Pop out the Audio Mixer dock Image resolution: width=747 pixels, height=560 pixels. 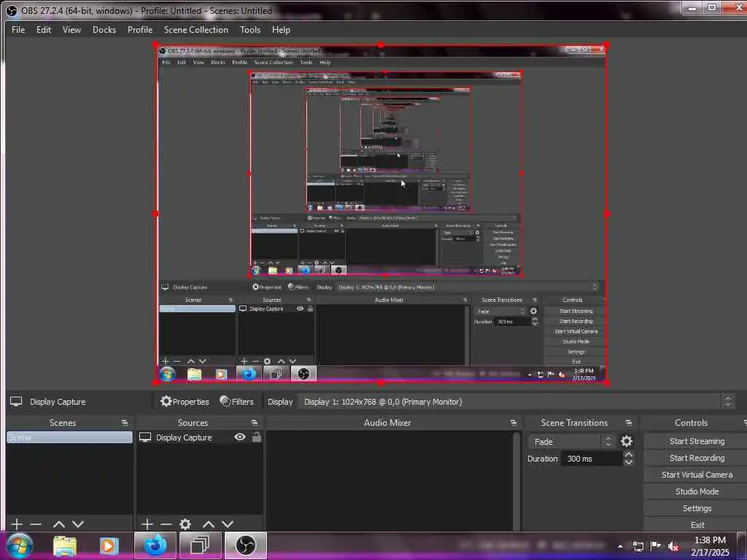tap(513, 422)
